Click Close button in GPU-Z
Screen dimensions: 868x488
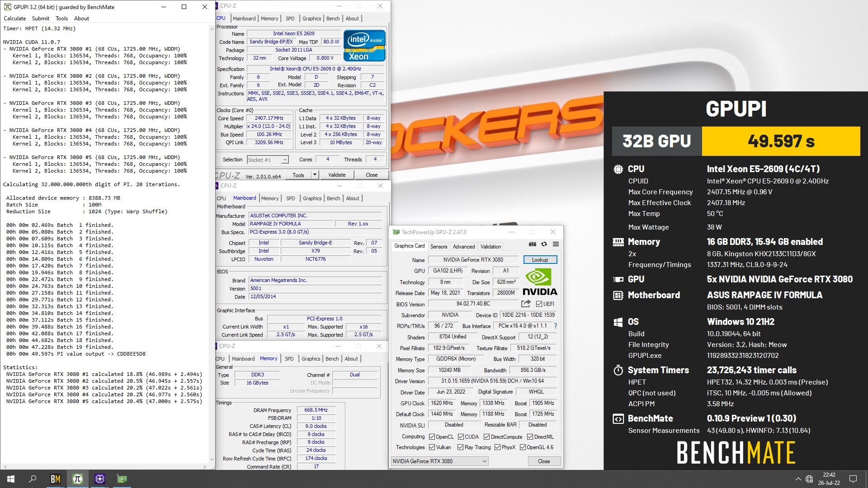(544, 461)
